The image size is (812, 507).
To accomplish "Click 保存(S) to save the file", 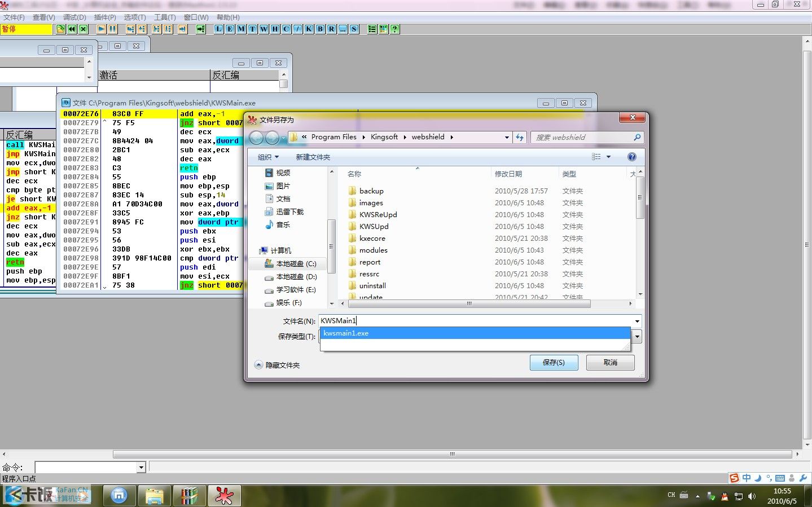I will (554, 363).
